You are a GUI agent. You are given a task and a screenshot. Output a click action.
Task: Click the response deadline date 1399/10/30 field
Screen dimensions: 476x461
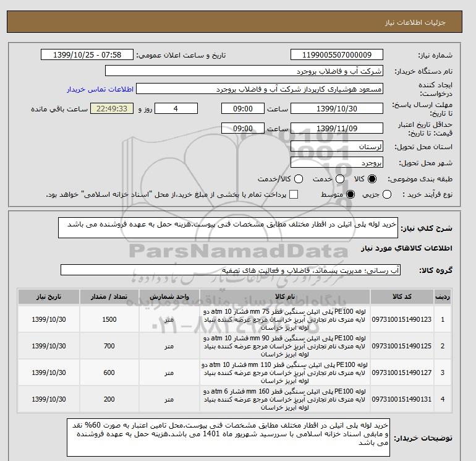[337, 108]
